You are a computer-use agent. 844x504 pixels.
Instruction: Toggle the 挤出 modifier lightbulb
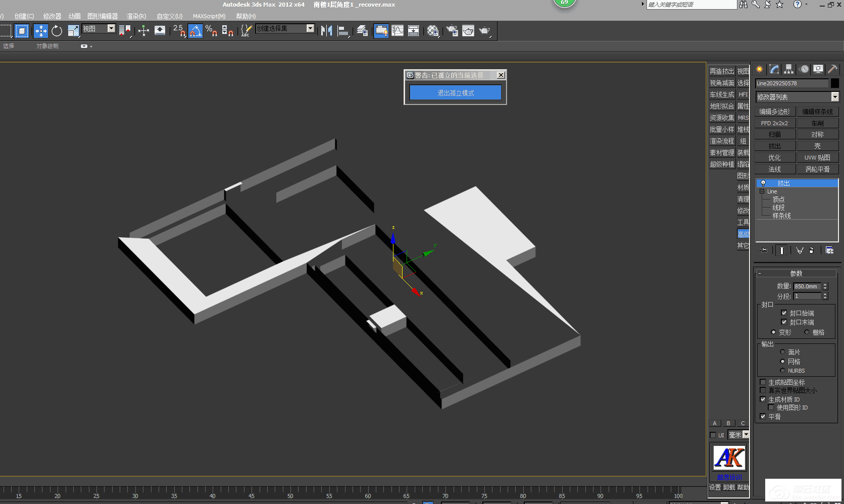click(x=763, y=183)
